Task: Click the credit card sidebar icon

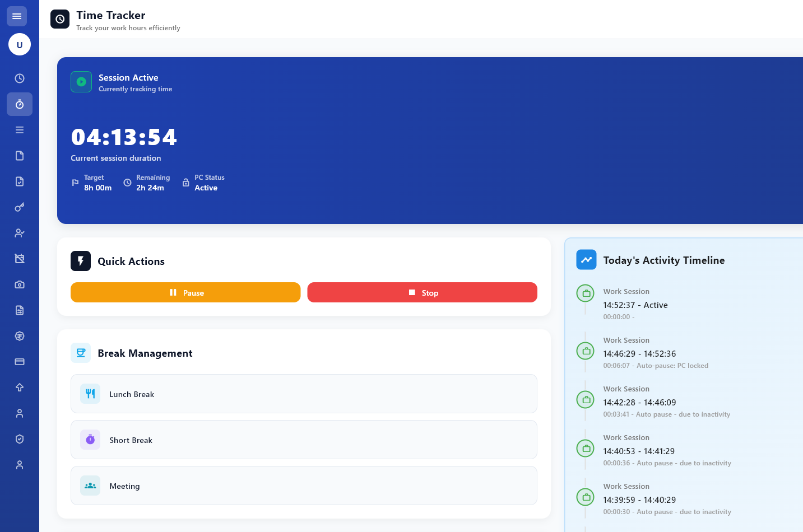Action: pyautogui.click(x=20, y=362)
